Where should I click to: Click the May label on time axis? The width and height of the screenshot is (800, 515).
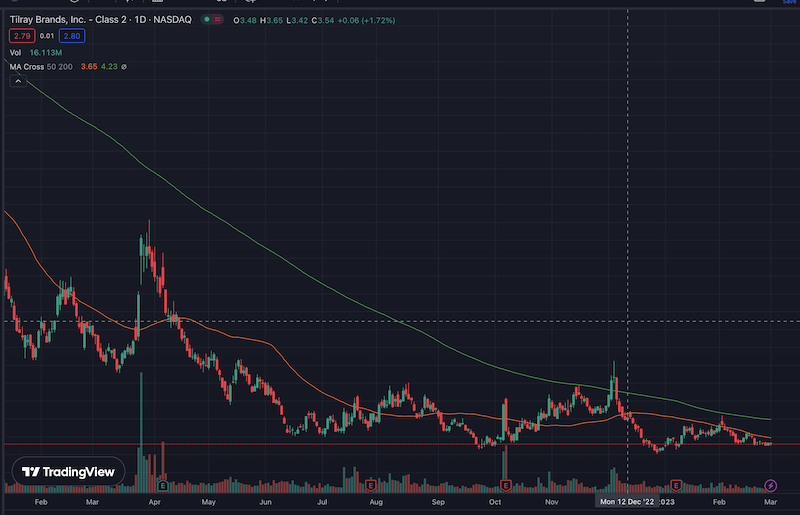pyautogui.click(x=208, y=502)
